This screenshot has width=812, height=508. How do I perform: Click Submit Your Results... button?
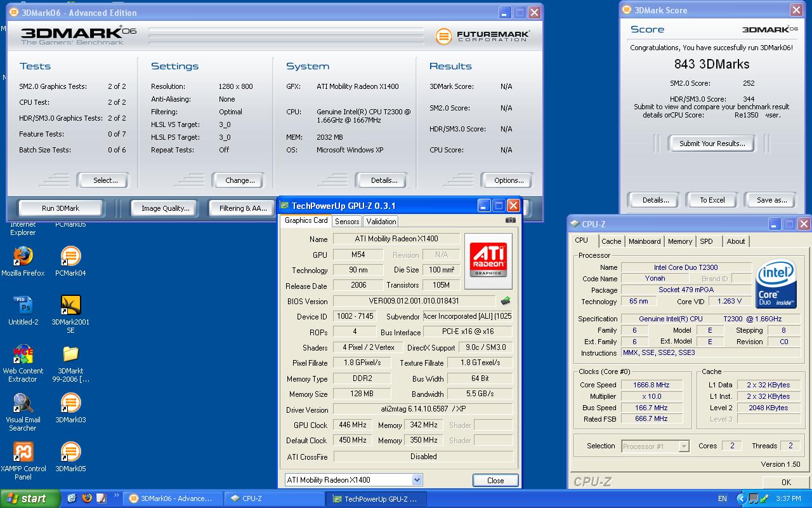(x=712, y=144)
